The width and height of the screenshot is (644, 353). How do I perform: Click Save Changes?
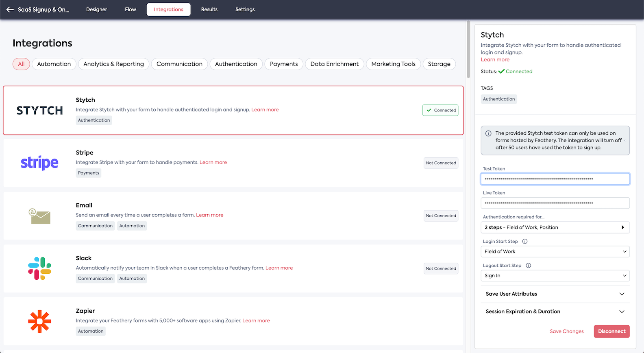(x=567, y=331)
